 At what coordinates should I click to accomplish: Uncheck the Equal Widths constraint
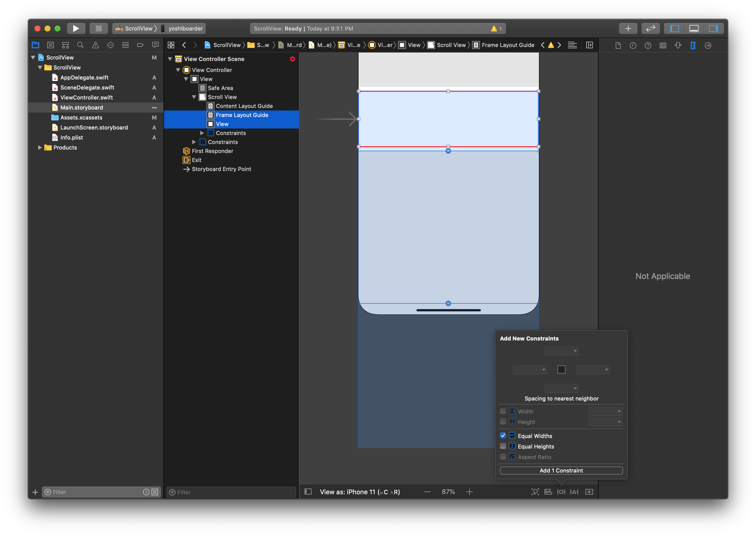tap(503, 436)
